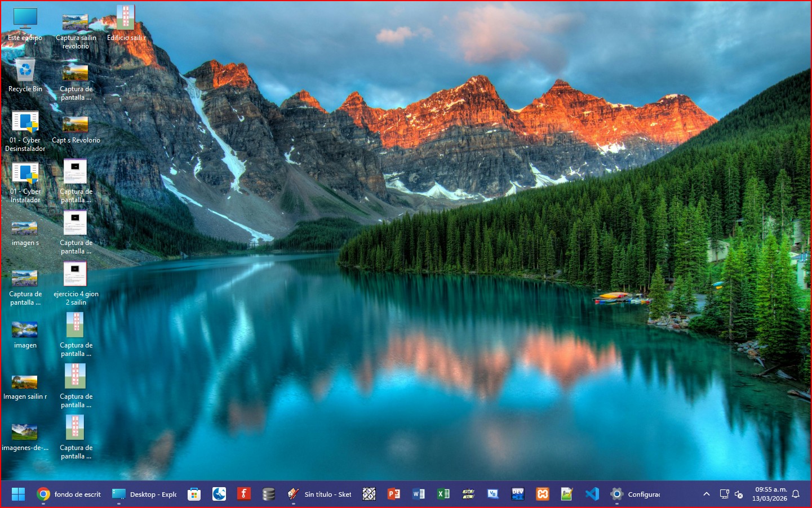Screen dimensions: 812x508
Task: Launch Word from the taskbar
Action: [419, 494]
